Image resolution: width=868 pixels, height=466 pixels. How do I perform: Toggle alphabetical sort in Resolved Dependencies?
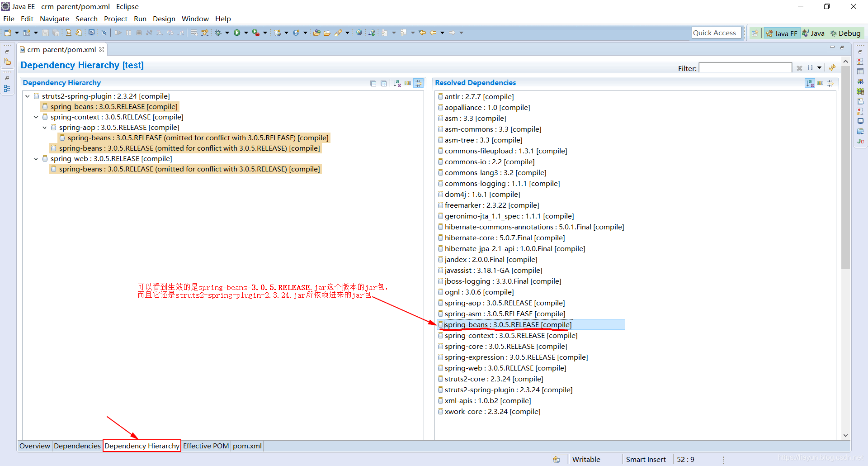tap(810, 83)
